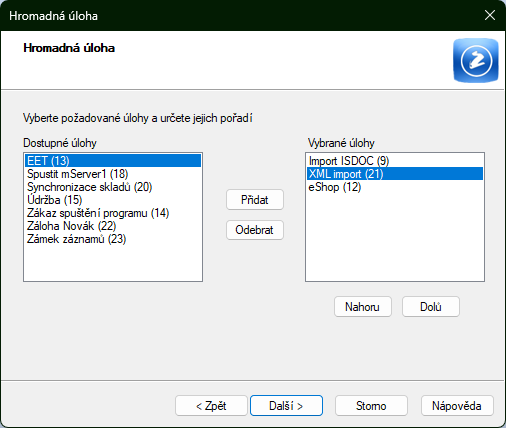Viewport: 506px width, 428px height.
Task: Select EET (13) in available tasks
Action: coord(113,161)
